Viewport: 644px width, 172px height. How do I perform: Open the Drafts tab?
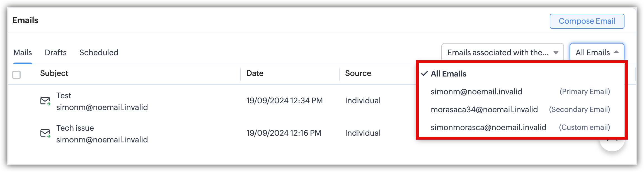tap(55, 52)
